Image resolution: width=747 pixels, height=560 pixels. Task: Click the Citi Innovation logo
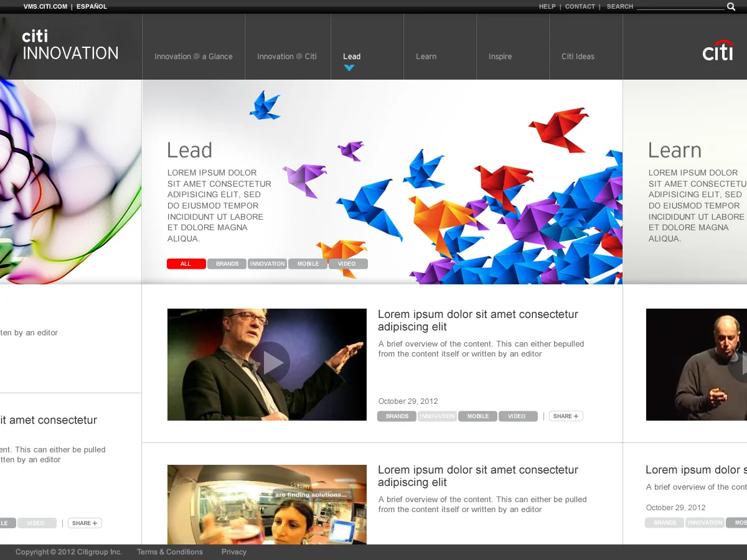tap(70, 45)
